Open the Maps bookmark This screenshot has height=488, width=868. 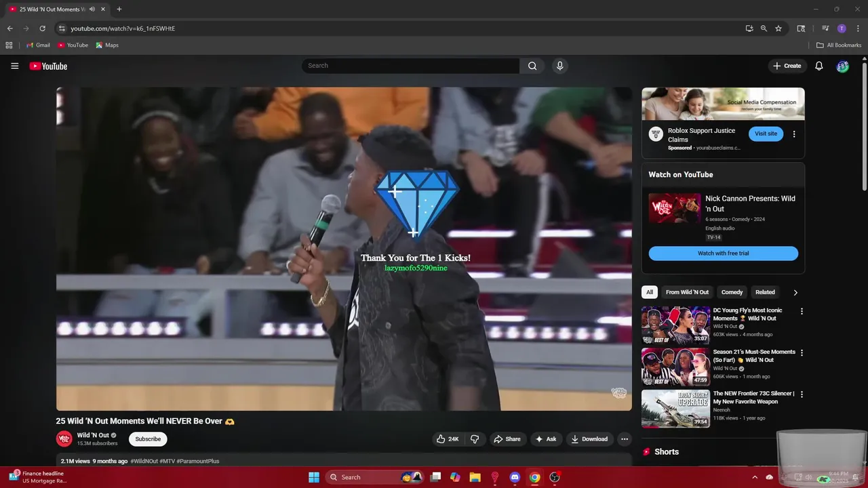click(x=107, y=45)
